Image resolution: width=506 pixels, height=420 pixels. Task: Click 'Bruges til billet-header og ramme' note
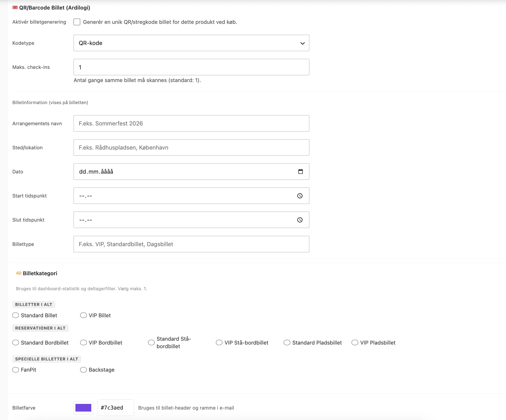click(186, 408)
